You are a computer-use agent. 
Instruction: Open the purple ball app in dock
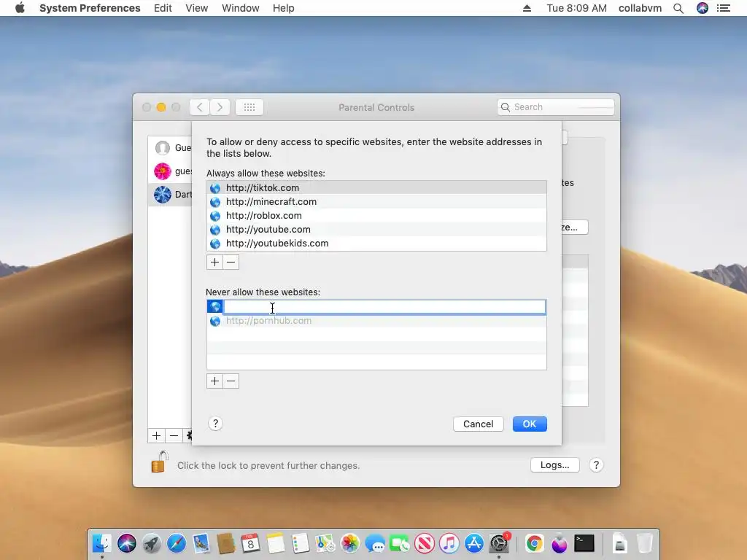tap(560, 543)
